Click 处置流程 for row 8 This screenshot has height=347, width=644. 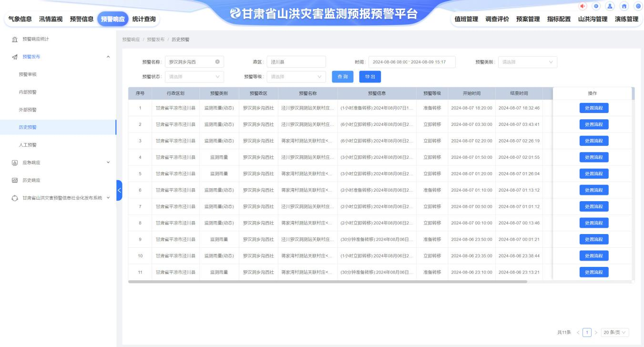(x=594, y=223)
